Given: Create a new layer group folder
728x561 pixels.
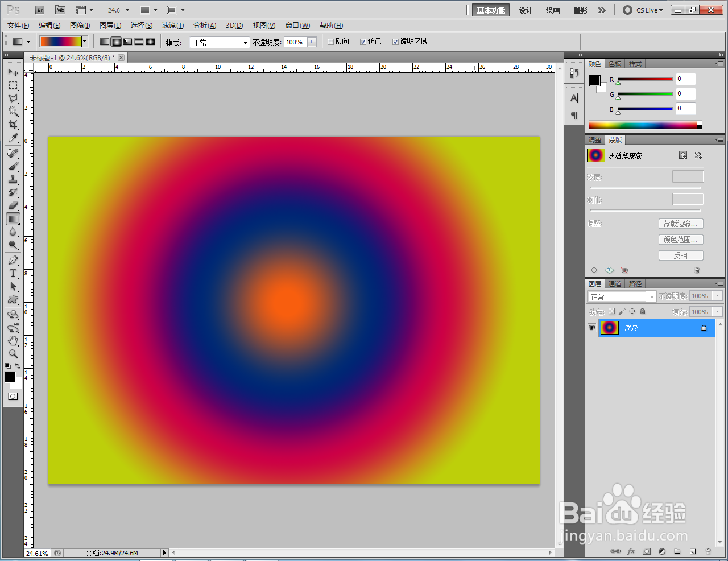Looking at the screenshot, I should pyautogui.click(x=677, y=551).
